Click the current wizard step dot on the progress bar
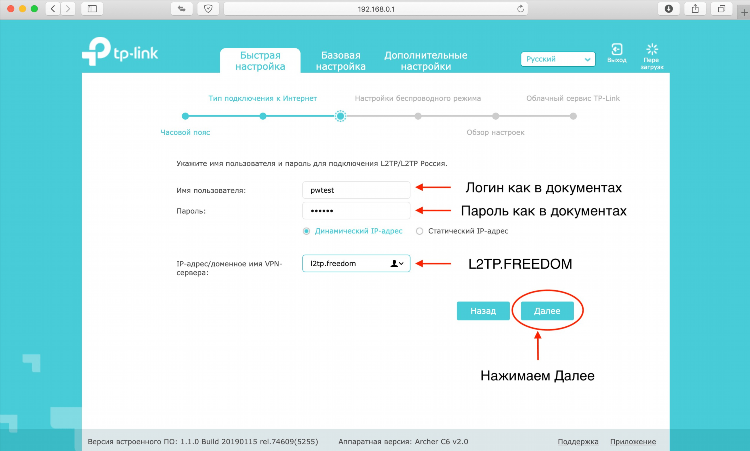Image resolution: width=750 pixels, height=451 pixels. [x=340, y=116]
